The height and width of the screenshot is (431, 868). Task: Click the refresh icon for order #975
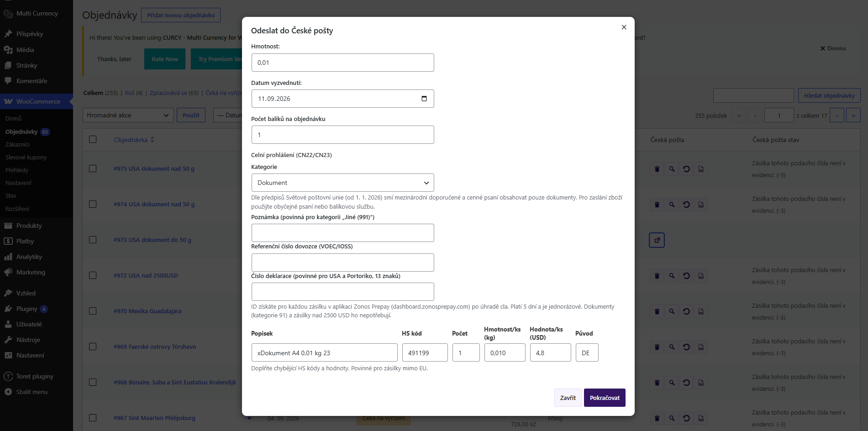686,169
